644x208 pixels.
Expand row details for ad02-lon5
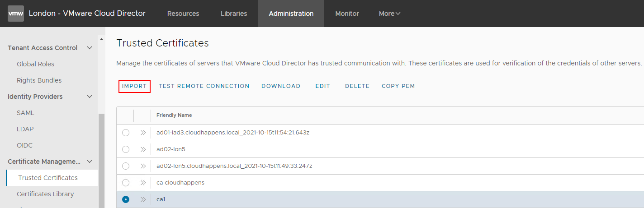tap(143, 149)
